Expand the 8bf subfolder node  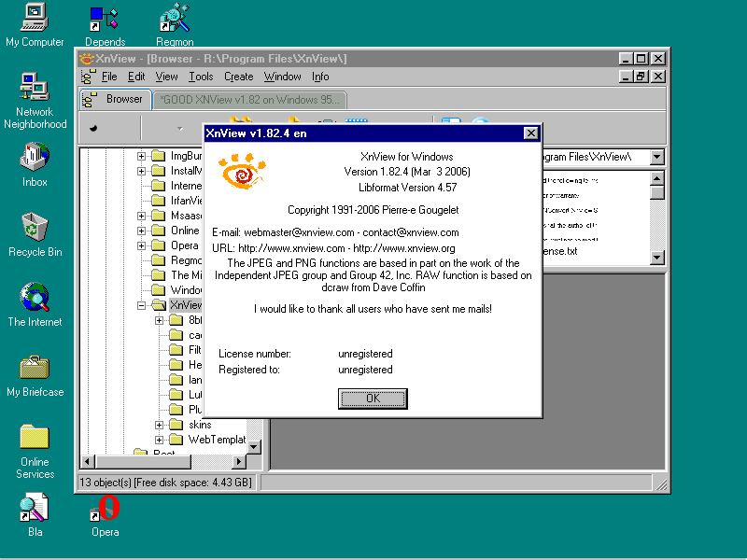coord(159,320)
